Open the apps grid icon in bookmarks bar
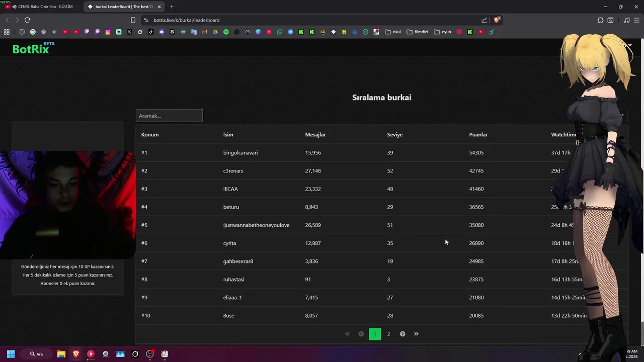Image resolution: width=644 pixels, height=362 pixels. click(x=7, y=32)
